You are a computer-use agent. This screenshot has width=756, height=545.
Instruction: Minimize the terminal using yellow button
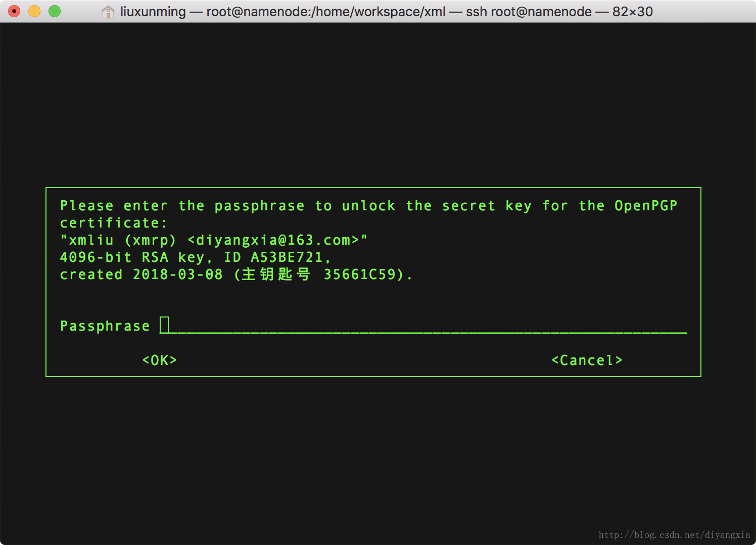coord(34,11)
